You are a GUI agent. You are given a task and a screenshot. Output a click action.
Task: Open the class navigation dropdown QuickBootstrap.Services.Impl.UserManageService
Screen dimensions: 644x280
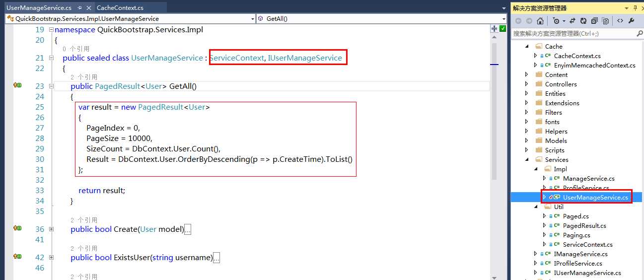[x=130, y=18]
